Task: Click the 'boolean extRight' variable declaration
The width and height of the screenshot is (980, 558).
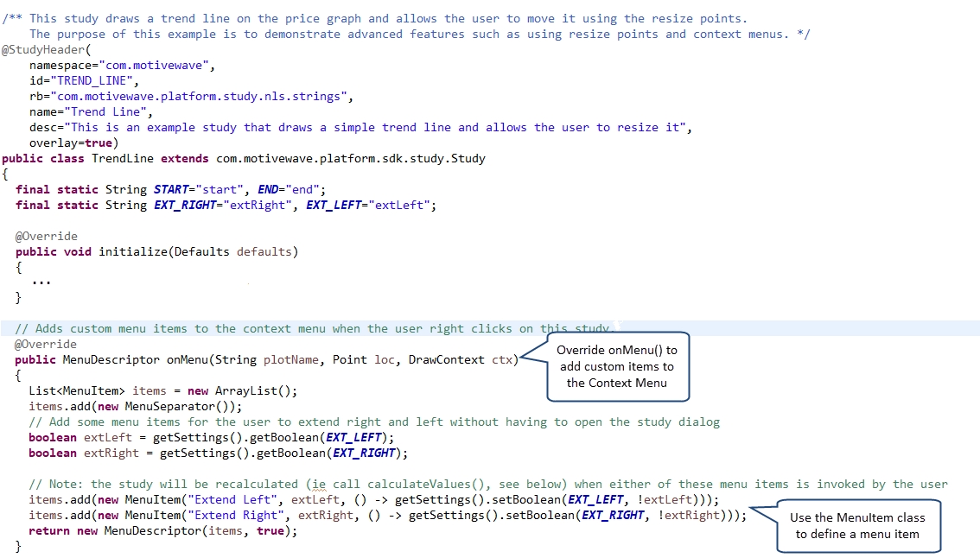Action: 84,453
